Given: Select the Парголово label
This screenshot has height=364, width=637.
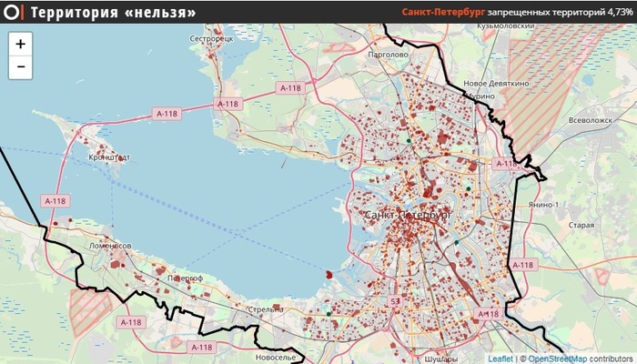Looking at the screenshot, I should point(388,55).
